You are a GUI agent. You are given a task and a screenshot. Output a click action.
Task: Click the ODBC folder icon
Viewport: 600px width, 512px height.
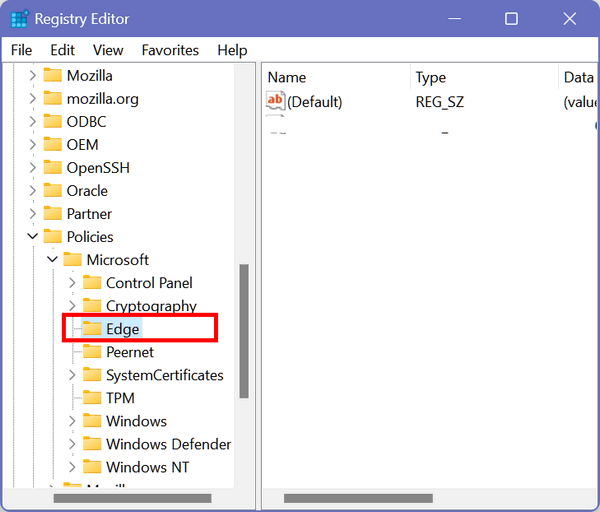click(x=52, y=121)
